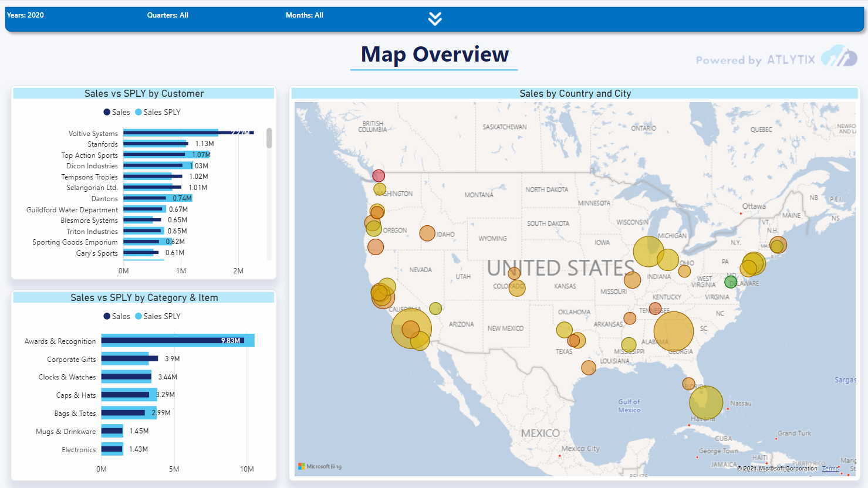Select the orange bubble in Idaho
Screen dimensions: 868x488
click(x=427, y=233)
